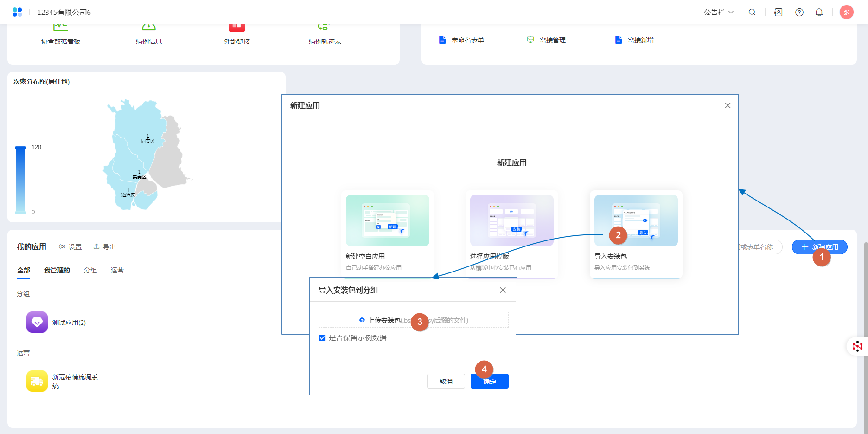
Task: Select the 运营 tab
Action: pyautogui.click(x=117, y=270)
